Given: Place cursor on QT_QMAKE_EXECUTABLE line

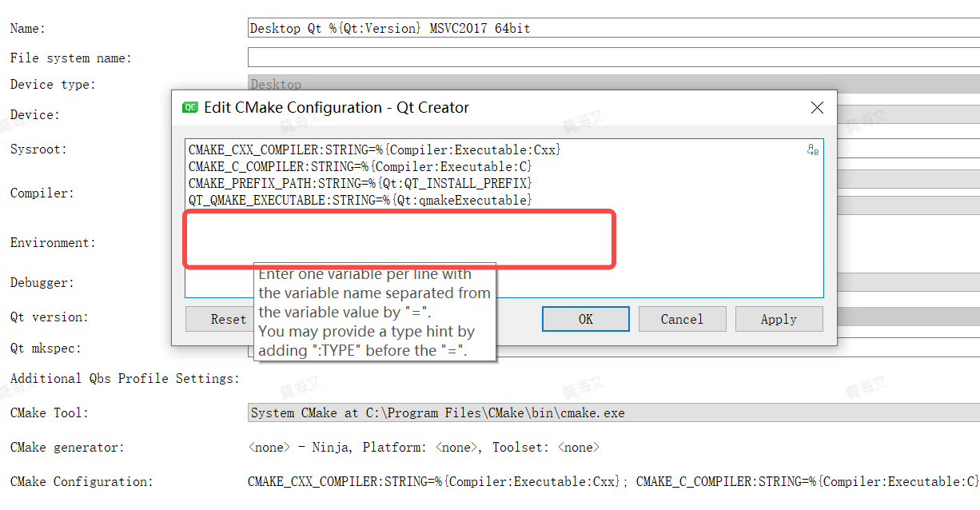Looking at the screenshot, I should (360, 200).
